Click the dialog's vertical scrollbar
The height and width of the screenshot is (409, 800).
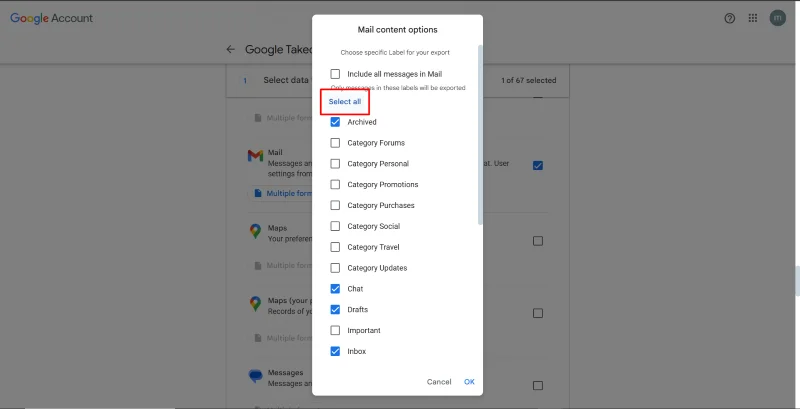[480, 135]
